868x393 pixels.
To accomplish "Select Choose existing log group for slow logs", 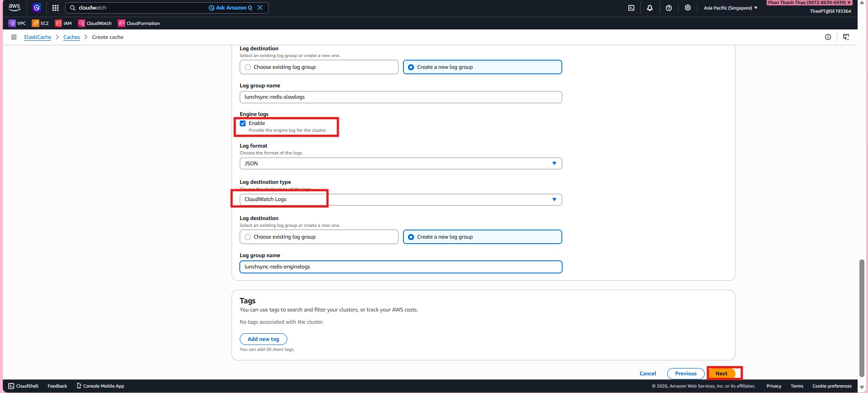I will pos(319,67).
